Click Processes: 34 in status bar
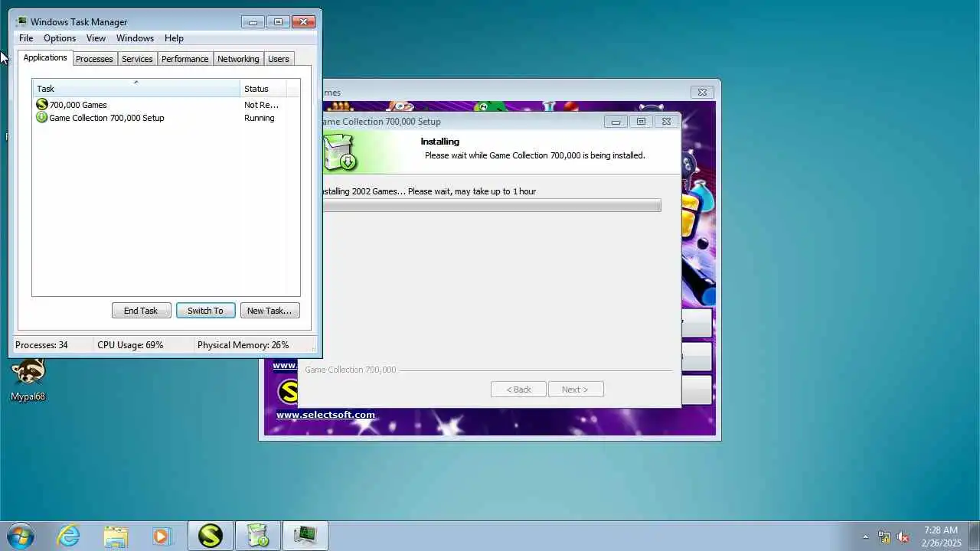This screenshot has height=551, width=980. coord(41,345)
